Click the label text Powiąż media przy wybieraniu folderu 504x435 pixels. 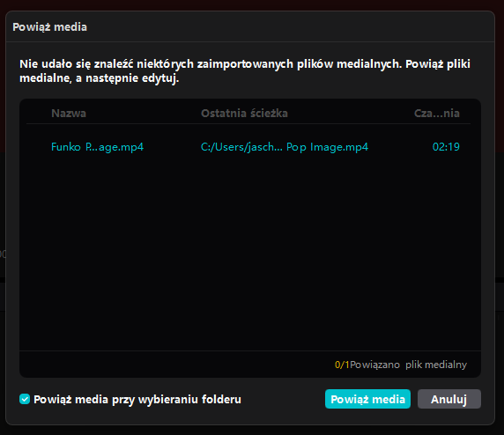pos(137,400)
